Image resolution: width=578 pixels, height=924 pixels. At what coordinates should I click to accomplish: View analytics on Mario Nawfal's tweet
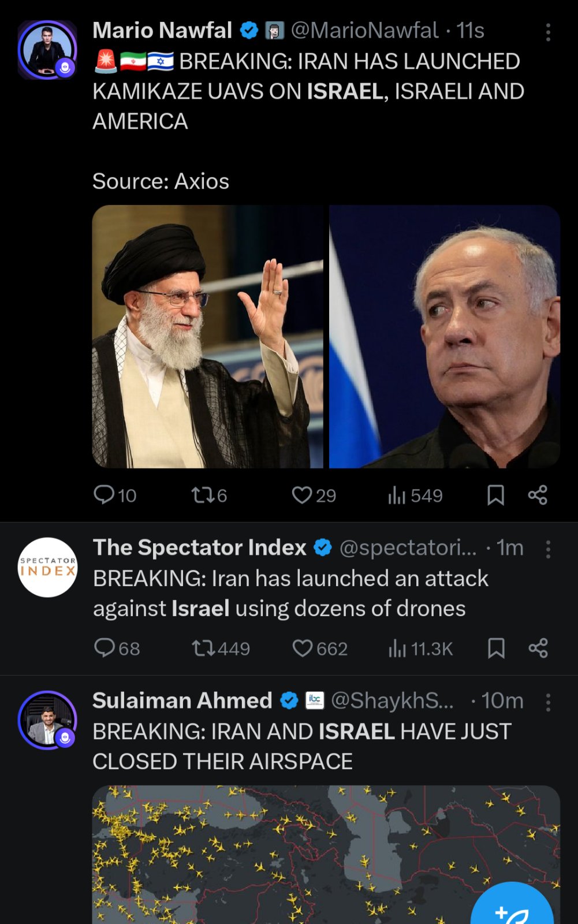click(397, 495)
